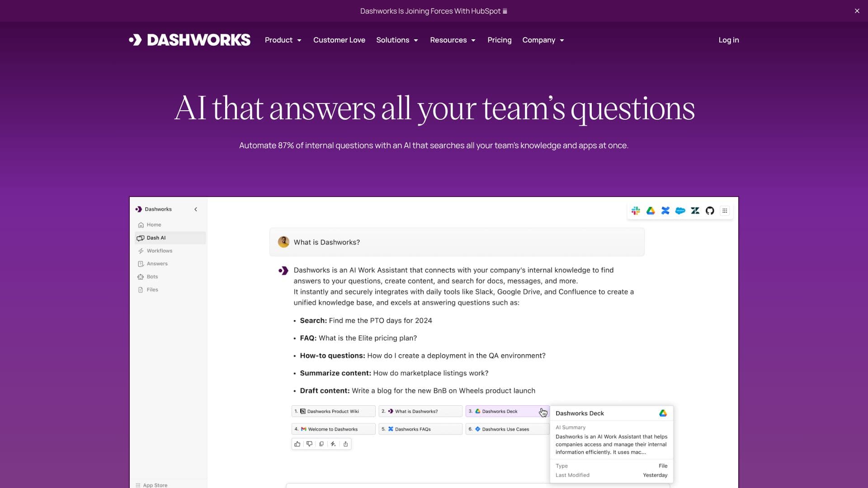Image resolution: width=868 pixels, height=488 pixels.
Task: Expand the Product dropdown menu
Action: (x=283, y=40)
